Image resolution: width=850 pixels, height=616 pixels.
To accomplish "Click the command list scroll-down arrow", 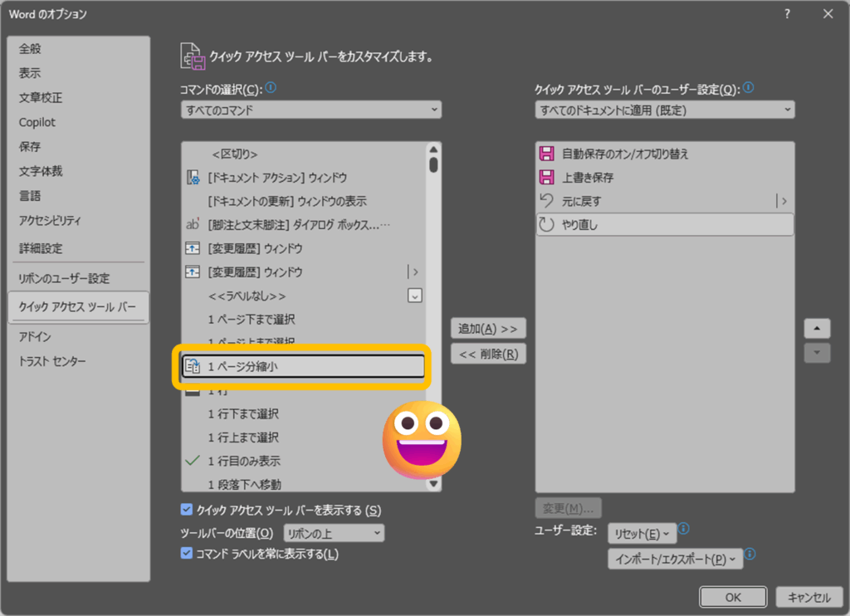I will coord(433,484).
